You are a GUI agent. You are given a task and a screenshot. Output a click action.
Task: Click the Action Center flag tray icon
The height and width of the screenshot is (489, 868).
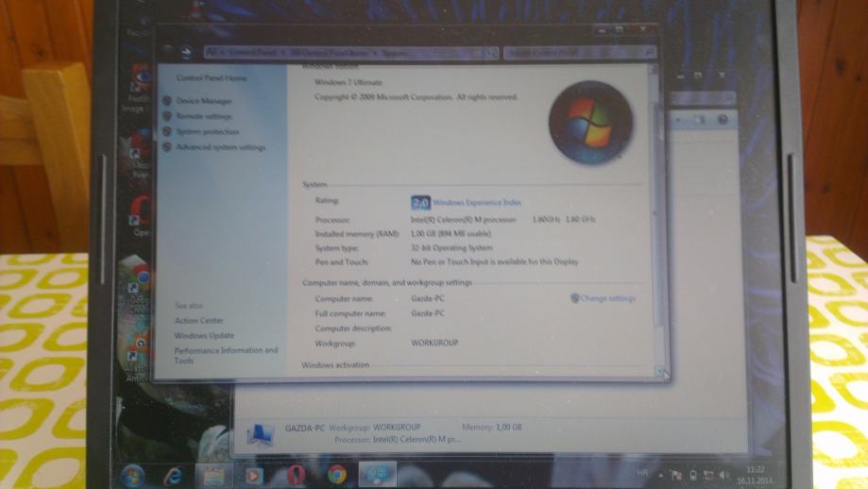(676, 475)
